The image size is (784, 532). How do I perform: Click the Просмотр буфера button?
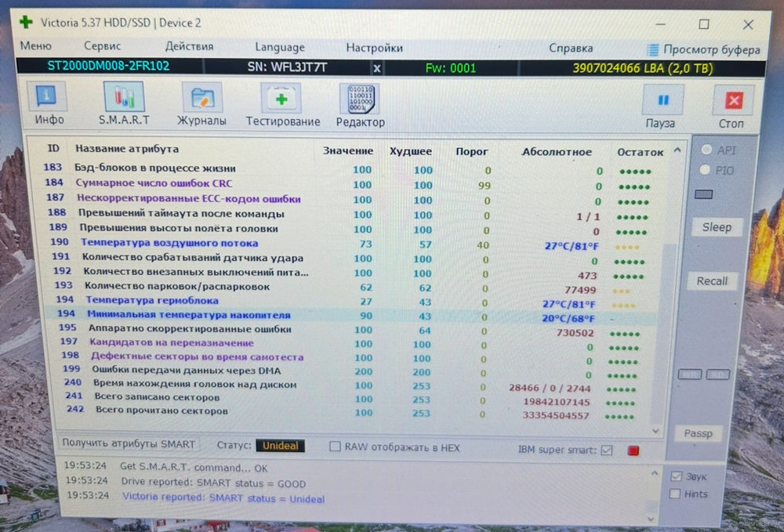[x=703, y=49]
